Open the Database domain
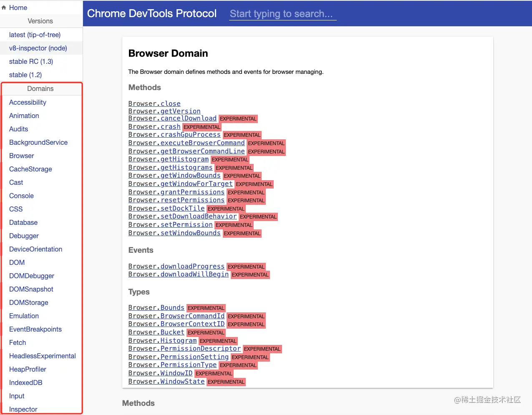532x415 pixels. pos(23,222)
